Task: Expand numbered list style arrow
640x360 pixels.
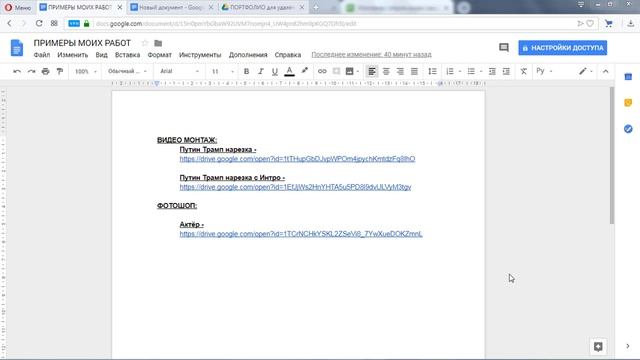Action: [460, 72]
